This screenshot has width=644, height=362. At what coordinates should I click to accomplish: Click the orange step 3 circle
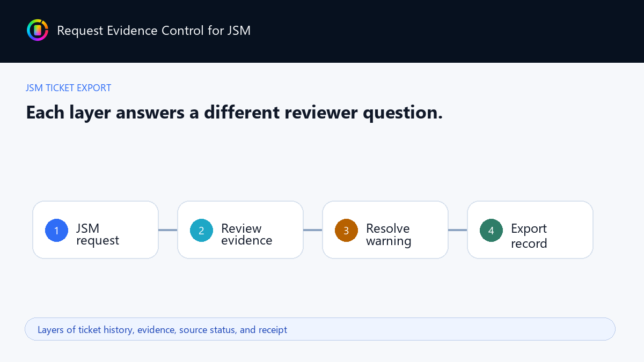click(x=346, y=230)
